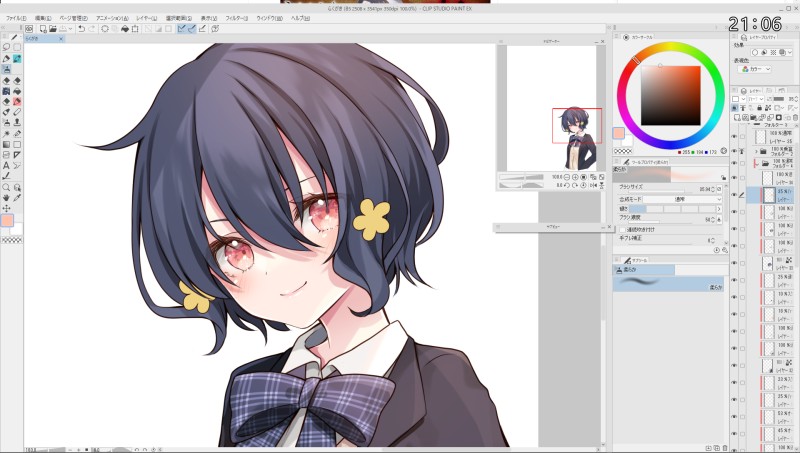The image size is (800, 453).
Task: Click the Delete layer trash icon
Action: 795,116
